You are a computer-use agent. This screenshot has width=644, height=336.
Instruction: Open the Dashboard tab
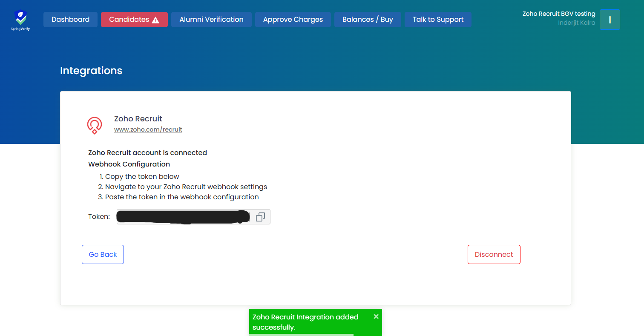click(x=70, y=20)
